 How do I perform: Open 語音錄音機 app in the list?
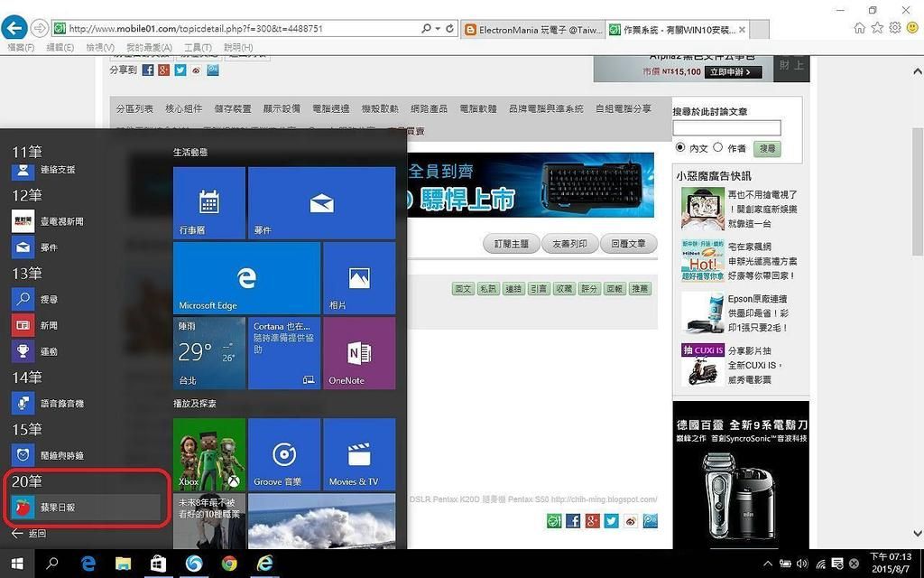tap(86, 404)
